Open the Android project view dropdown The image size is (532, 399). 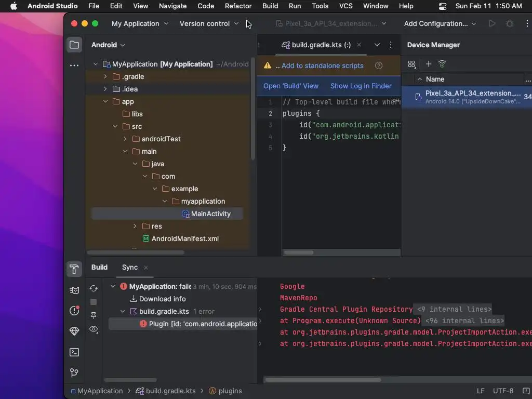pos(108,45)
